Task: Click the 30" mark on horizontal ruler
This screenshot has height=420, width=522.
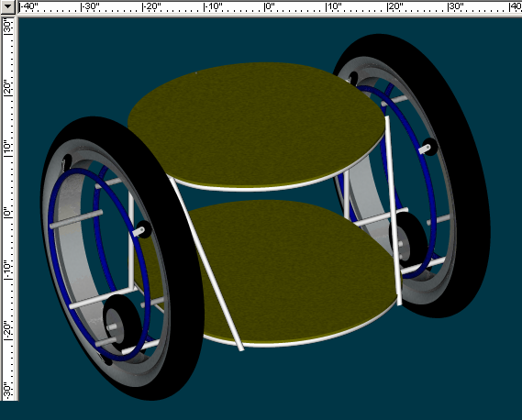Action: tap(457, 6)
